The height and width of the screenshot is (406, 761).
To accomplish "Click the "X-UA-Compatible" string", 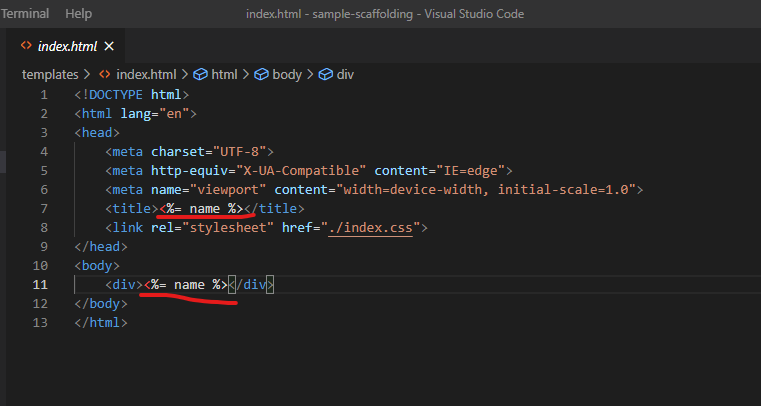I will click(x=301, y=171).
